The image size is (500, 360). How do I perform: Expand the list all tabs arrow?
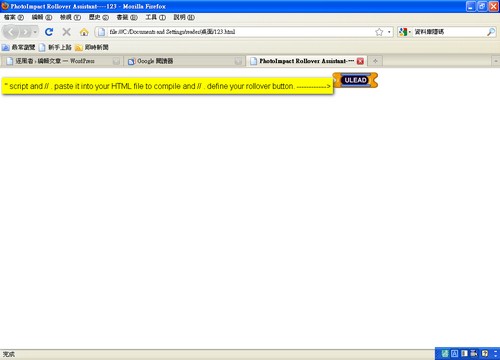[496, 61]
